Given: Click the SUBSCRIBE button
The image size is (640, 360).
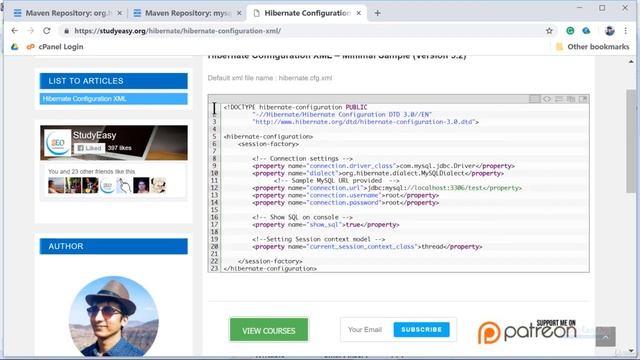Looking at the screenshot, I should click(x=421, y=329).
